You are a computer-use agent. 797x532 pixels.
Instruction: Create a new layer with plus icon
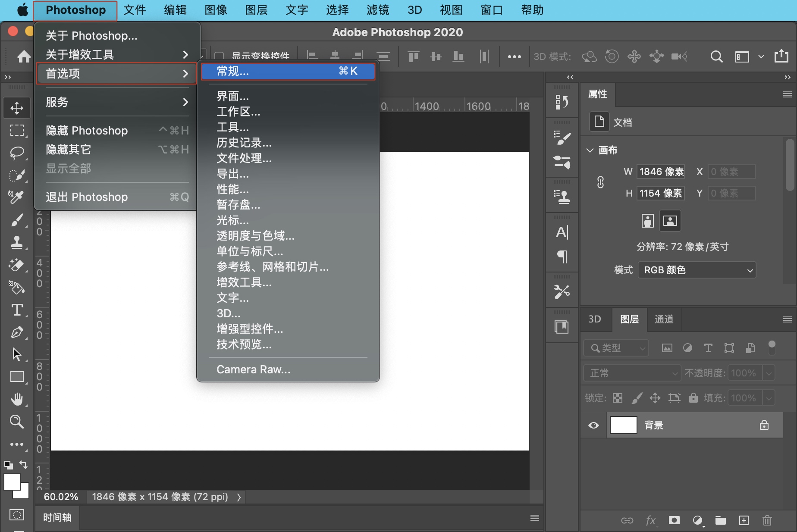[x=744, y=520]
